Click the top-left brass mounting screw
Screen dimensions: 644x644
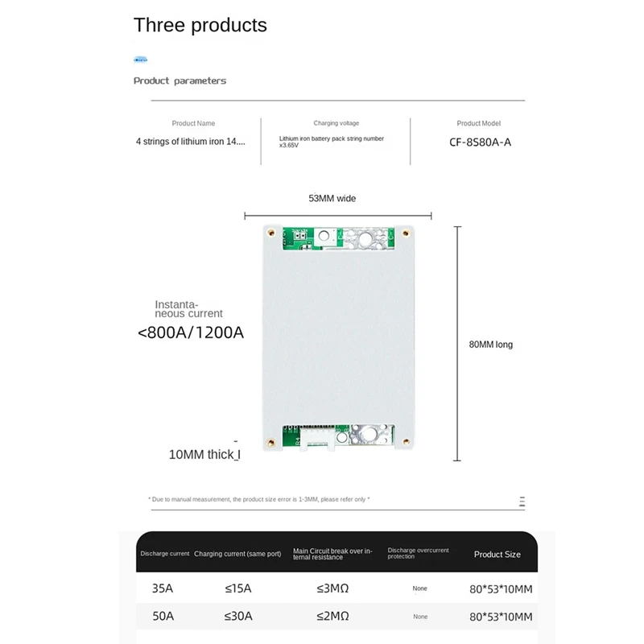point(271,234)
